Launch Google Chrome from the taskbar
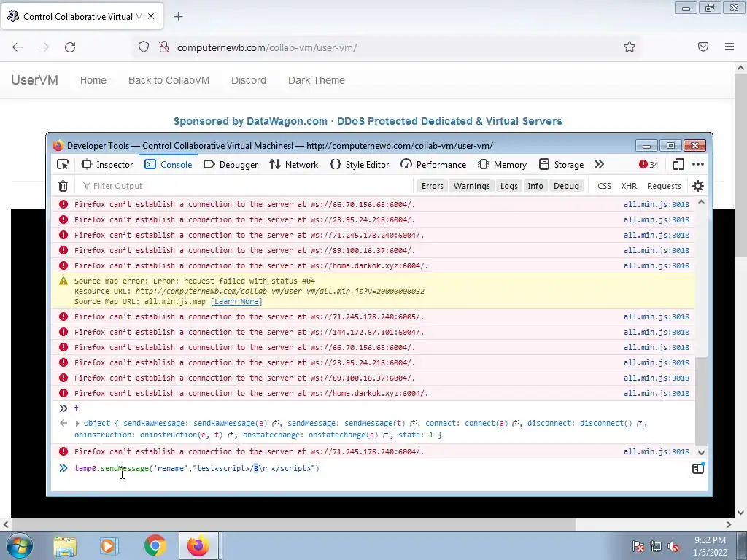747x560 pixels. pyautogui.click(x=155, y=545)
